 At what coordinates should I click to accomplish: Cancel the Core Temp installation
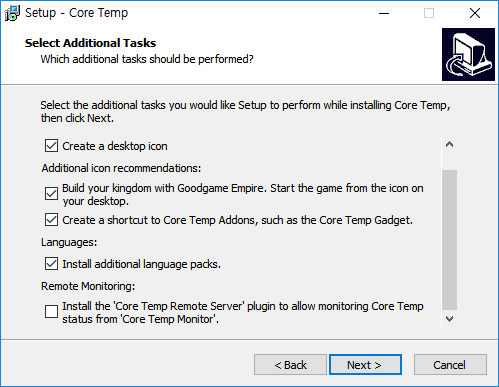pos(450,365)
